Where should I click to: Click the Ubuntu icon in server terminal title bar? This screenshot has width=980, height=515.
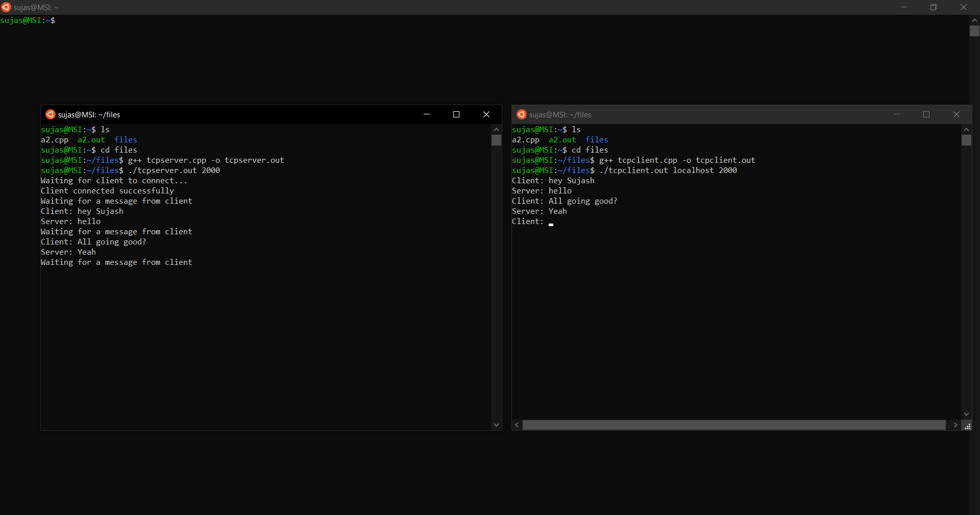(x=50, y=114)
